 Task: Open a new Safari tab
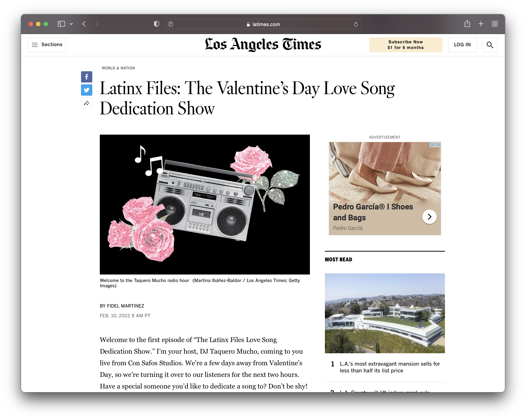pyautogui.click(x=481, y=24)
